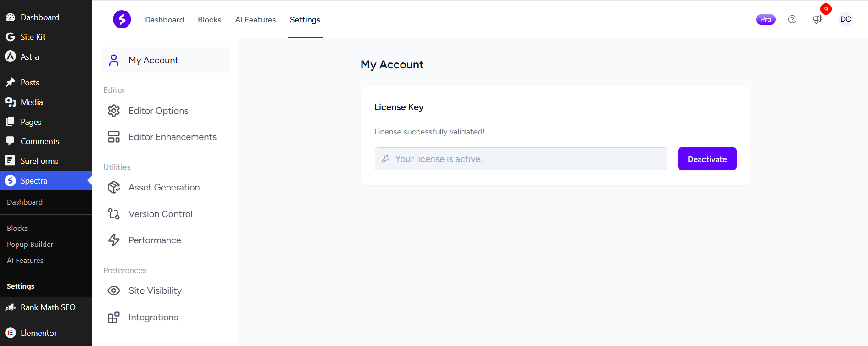The width and height of the screenshot is (868, 346).
Task: Click the license key input field
Action: click(x=521, y=159)
